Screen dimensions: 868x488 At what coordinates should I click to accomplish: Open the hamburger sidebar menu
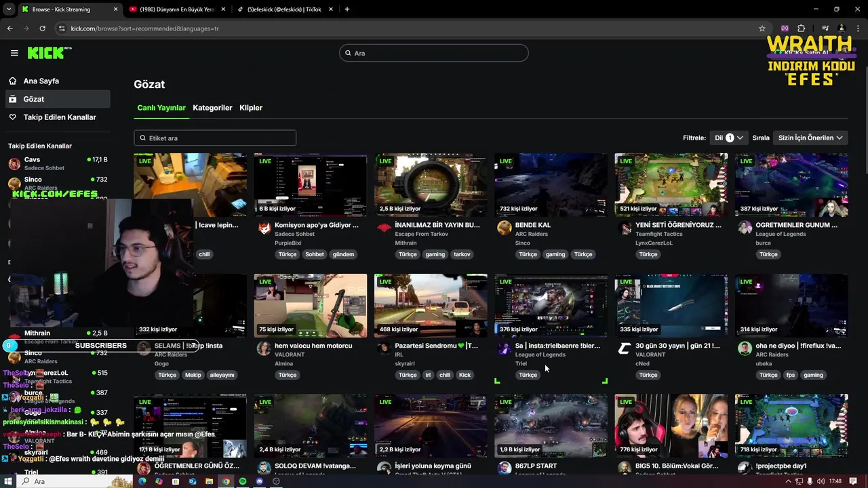14,53
